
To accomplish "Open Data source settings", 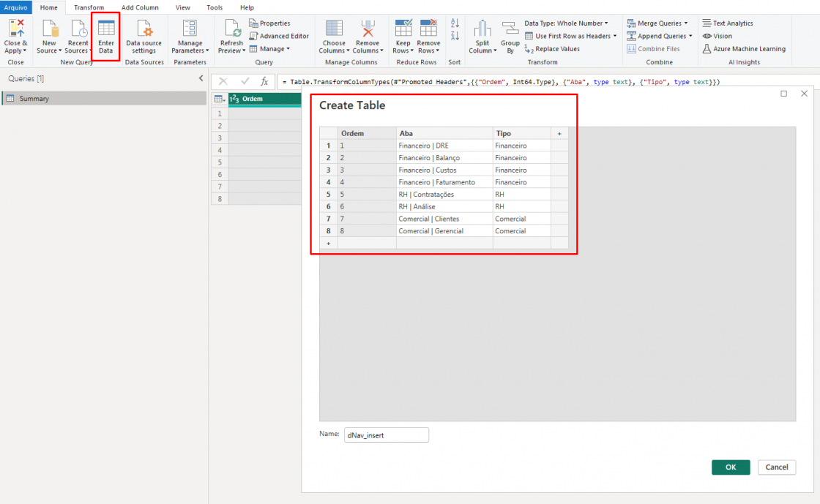I will click(x=144, y=31).
